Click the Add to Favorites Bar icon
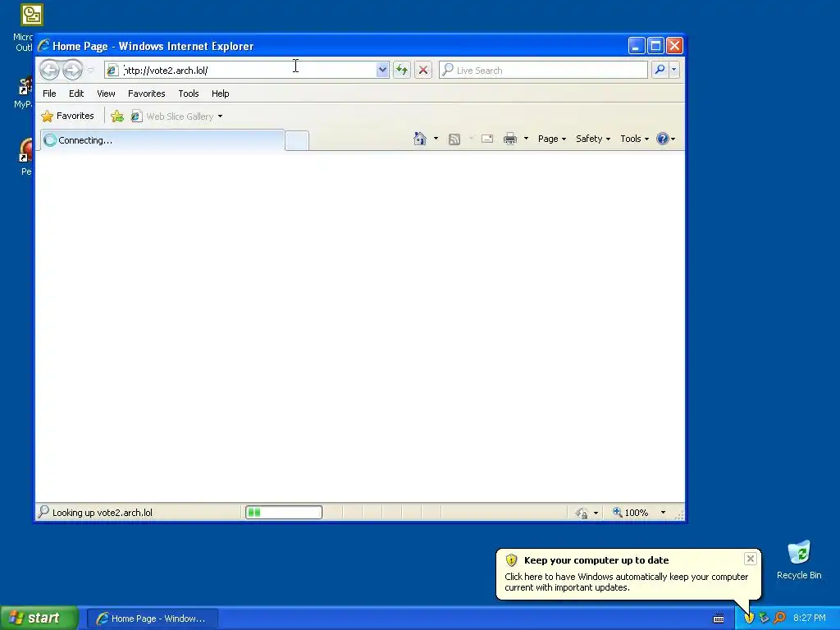Image resolution: width=840 pixels, height=630 pixels. tap(117, 116)
